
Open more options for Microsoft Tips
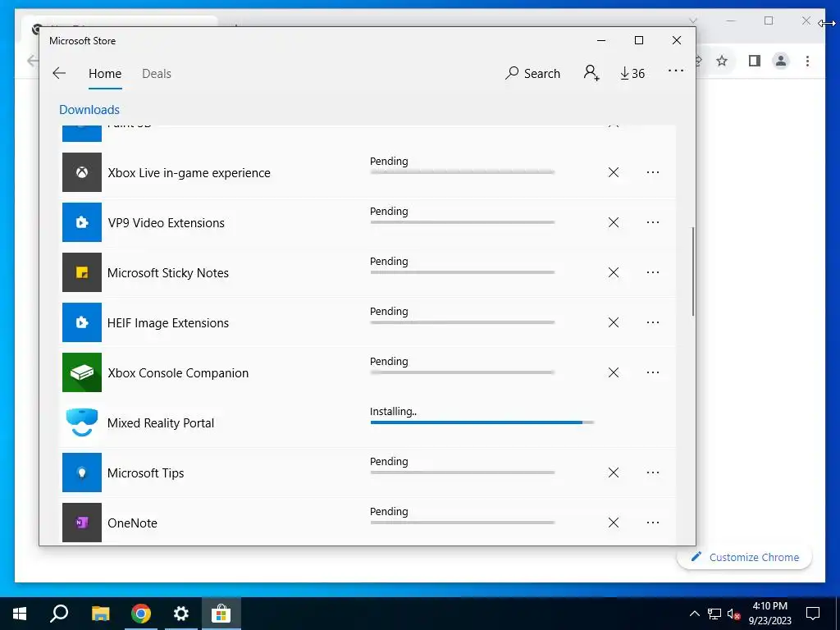tap(652, 472)
